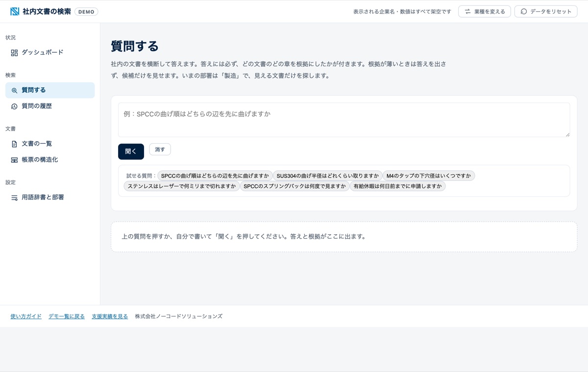Choose sample question ステンレスはレーザーで何ミリまで切れますか
588x372 pixels.
click(x=182, y=186)
